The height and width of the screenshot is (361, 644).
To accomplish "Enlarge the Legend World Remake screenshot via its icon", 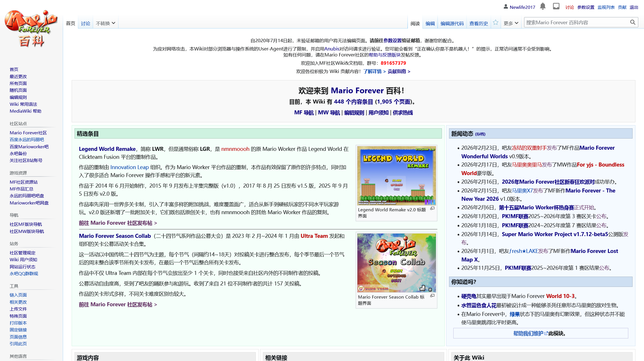I will [432, 208].
